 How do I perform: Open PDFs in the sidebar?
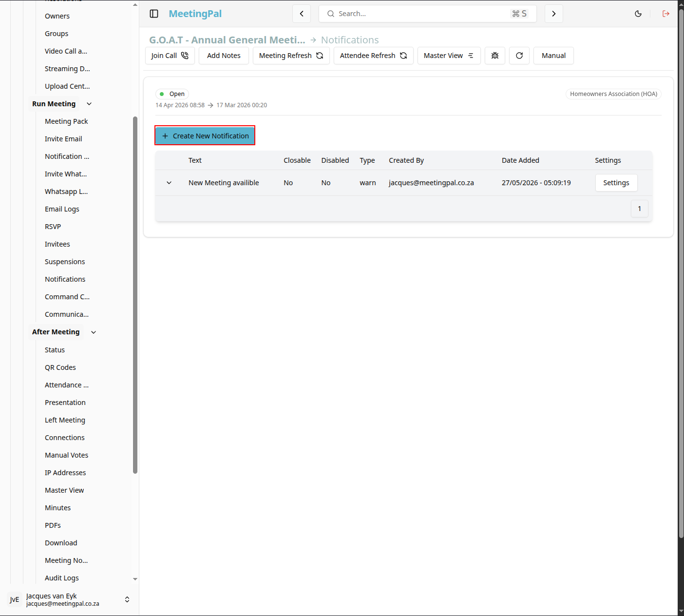pos(53,525)
